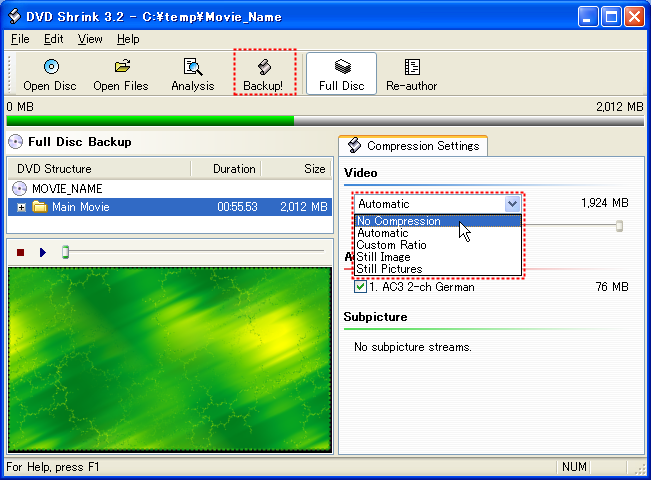Click the Open Files folder icon
The image size is (651, 480).
pyautogui.click(x=121, y=68)
